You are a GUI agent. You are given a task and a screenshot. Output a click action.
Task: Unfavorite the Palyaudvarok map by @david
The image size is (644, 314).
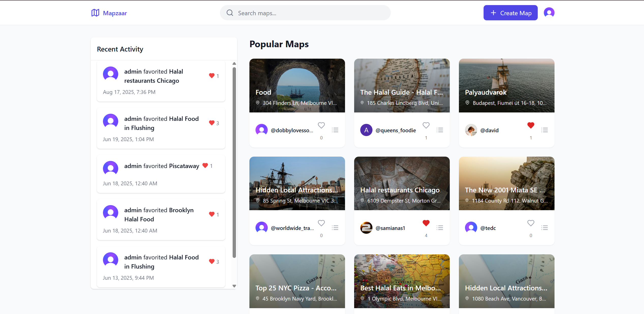click(531, 125)
